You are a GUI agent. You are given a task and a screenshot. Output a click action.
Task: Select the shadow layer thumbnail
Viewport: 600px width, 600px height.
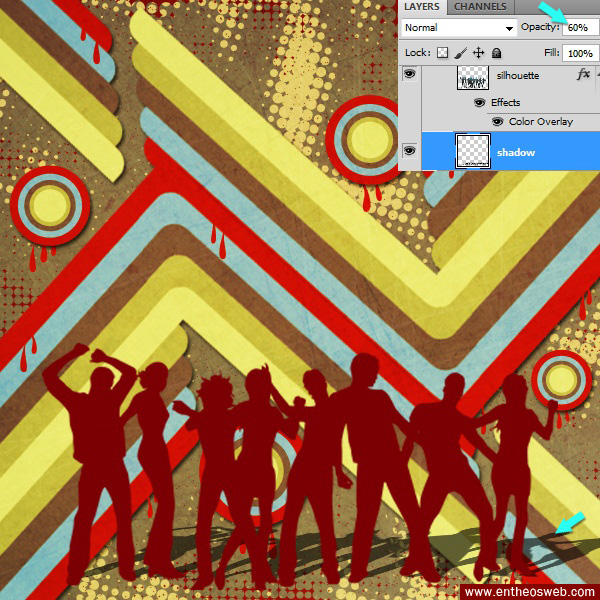473,151
